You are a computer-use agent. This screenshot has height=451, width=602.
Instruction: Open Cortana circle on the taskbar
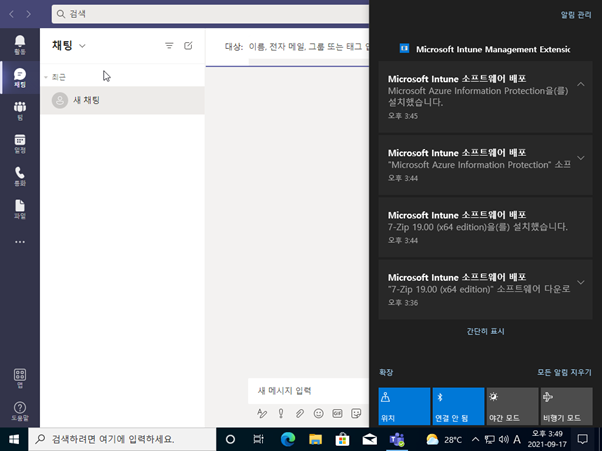coord(230,439)
